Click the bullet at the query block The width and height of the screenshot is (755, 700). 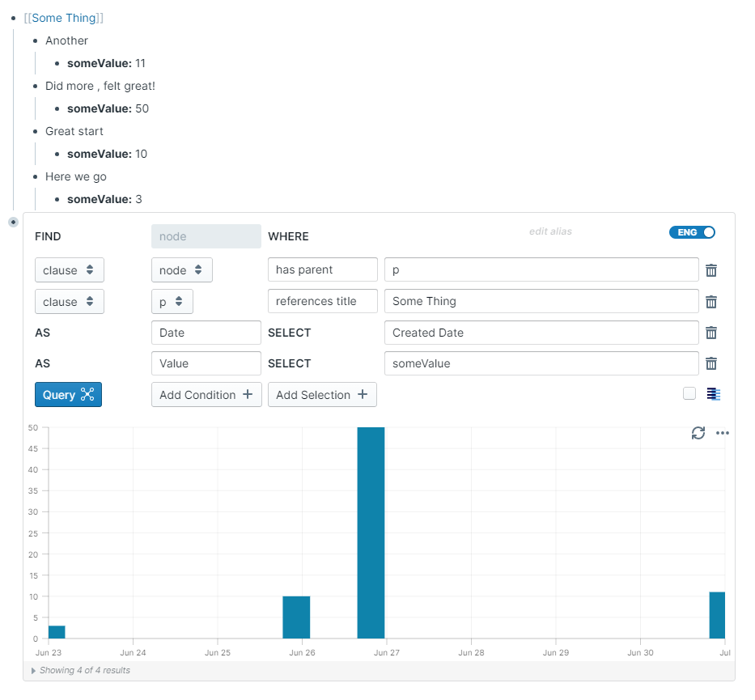[14, 222]
